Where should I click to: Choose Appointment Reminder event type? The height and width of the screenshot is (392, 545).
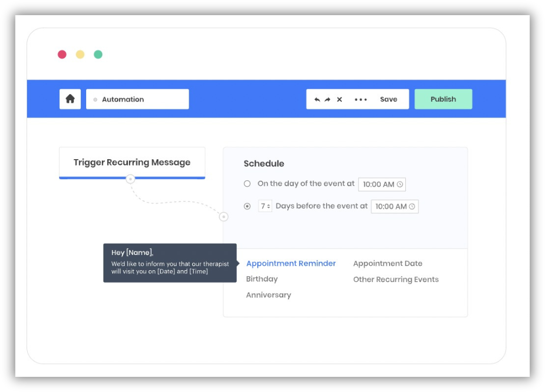(291, 264)
